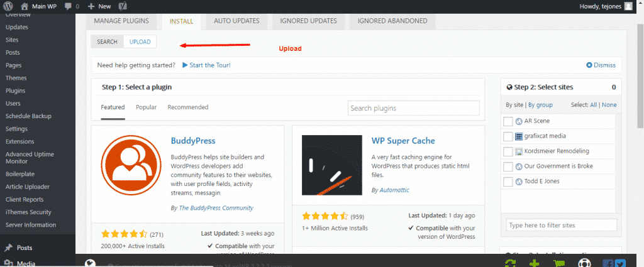Screen dimensions: 644x267
Task: Click the home icon beside Main WP
Action: 25,6
